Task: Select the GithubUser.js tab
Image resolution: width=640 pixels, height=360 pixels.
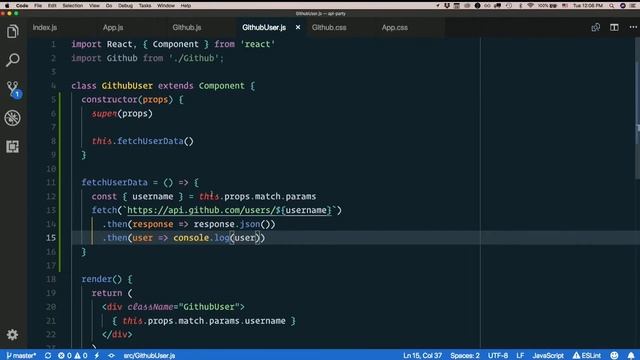Action: coord(264,27)
